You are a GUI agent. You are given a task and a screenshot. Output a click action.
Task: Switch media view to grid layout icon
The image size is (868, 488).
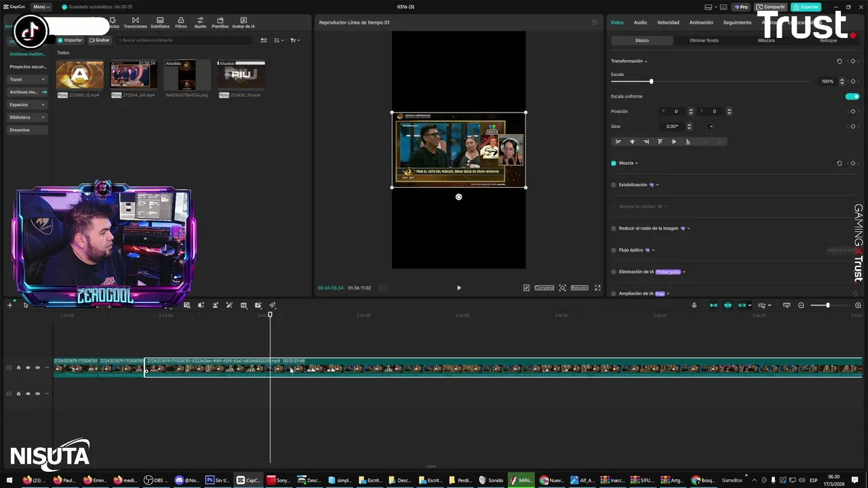tap(264, 40)
